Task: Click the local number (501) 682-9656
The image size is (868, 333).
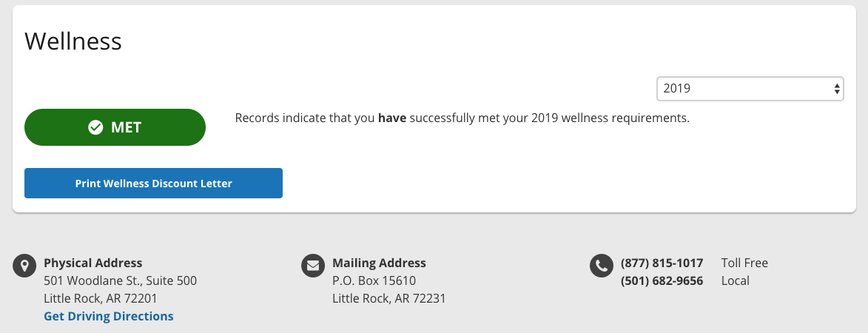Action: click(662, 281)
